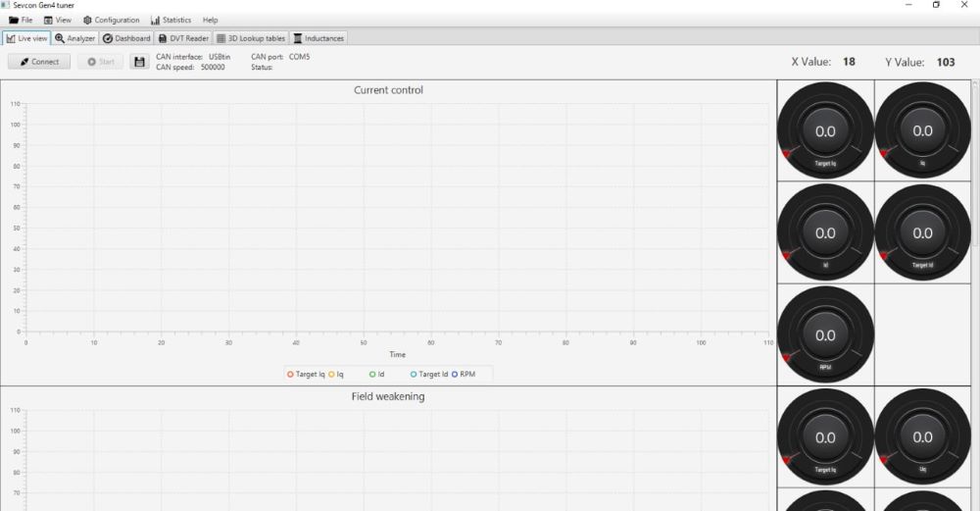This screenshot has width=980, height=511.
Task: Switch to the Inductances tab
Action: [x=318, y=38]
